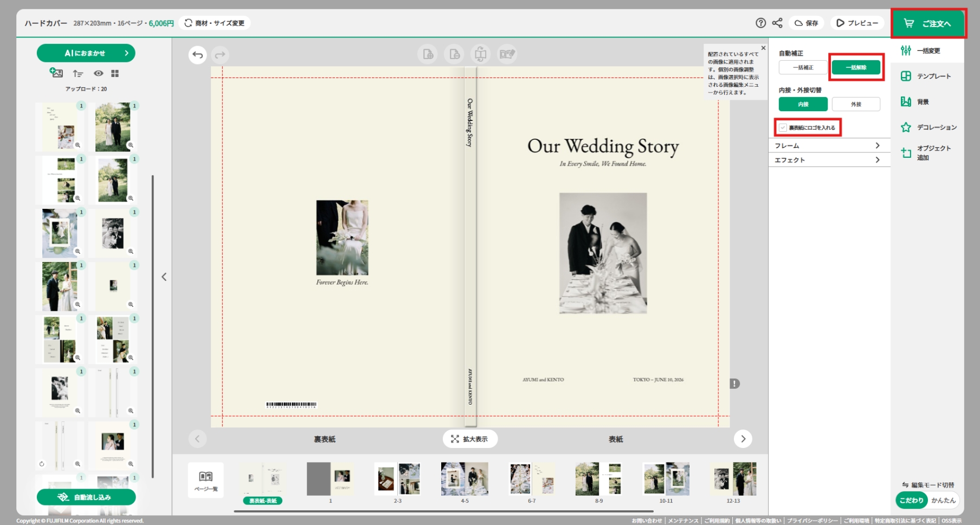Switch photo list to grid view icon
The width and height of the screenshot is (980, 525).
click(115, 73)
